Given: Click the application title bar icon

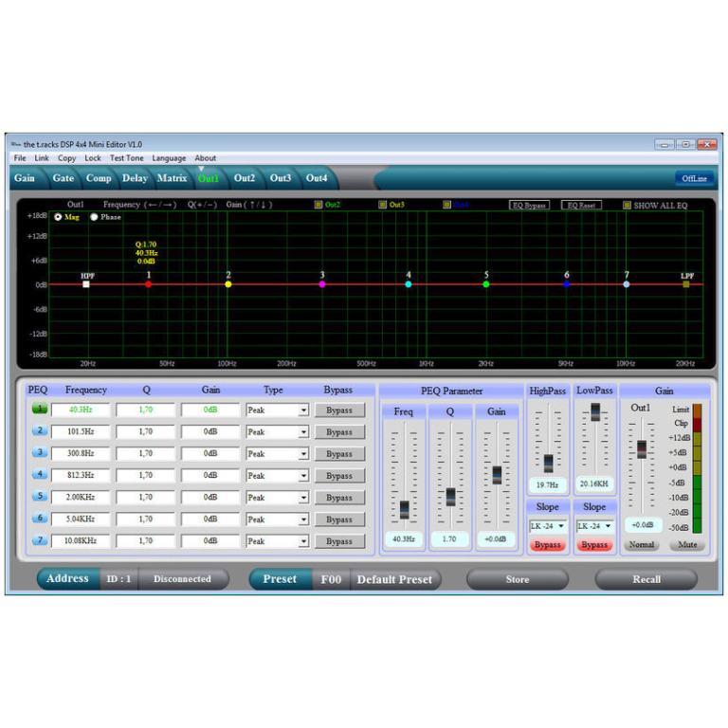Looking at the screenshot, I should click(x=16, y=144).
